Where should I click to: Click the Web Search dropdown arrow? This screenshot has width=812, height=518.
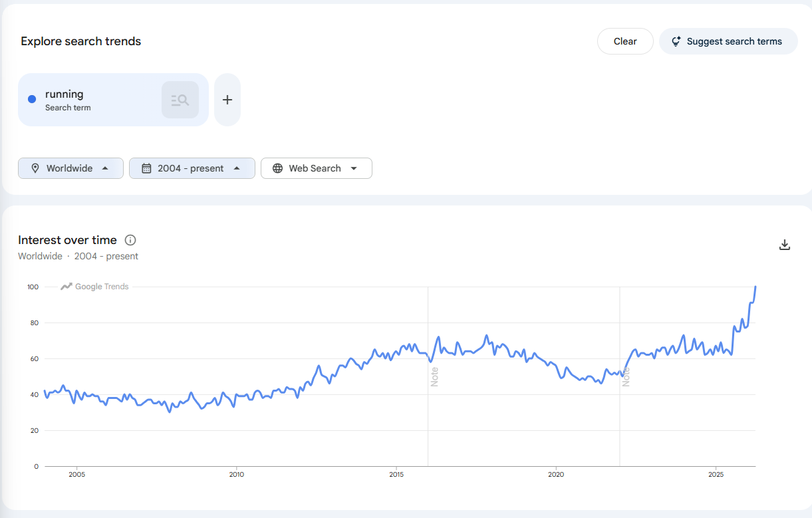tap(354, 168)
